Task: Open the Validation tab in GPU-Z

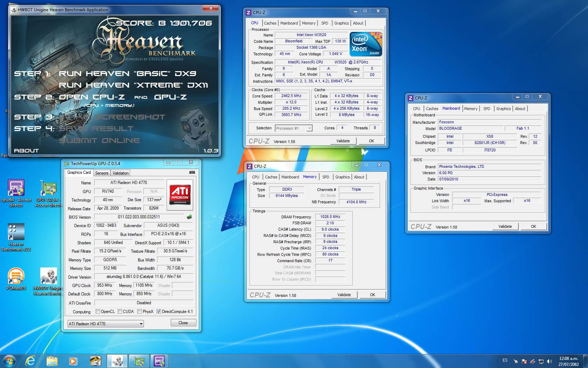Action: [121, 173]
